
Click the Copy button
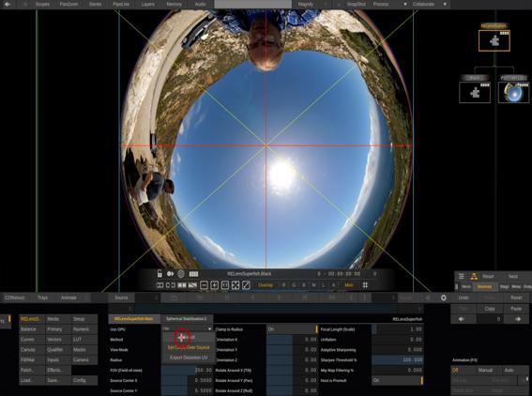[x=490, y=309]
